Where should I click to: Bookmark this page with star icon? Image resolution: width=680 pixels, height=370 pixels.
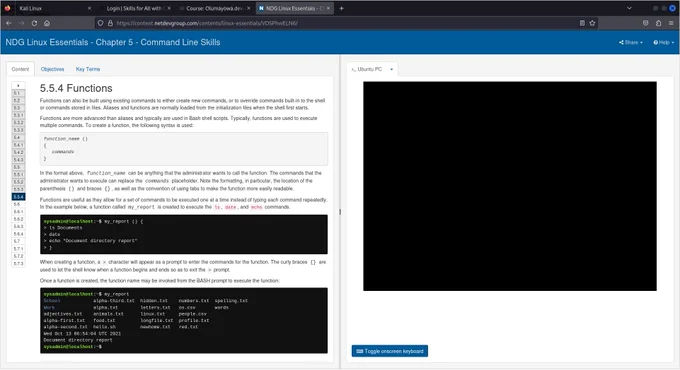pos(592,23)
